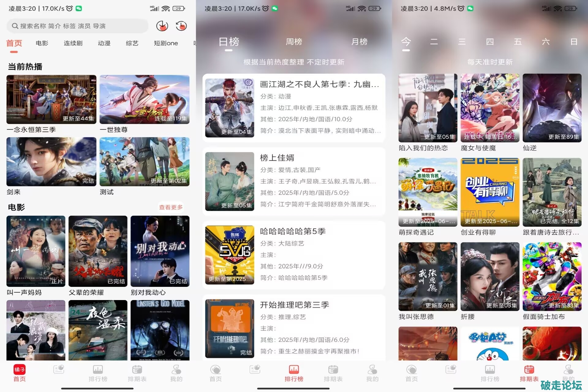The height and width of the screenshot is (392, 588).
Task: Open 折腰 poster in schedule grid
Action: coord(490,276)
